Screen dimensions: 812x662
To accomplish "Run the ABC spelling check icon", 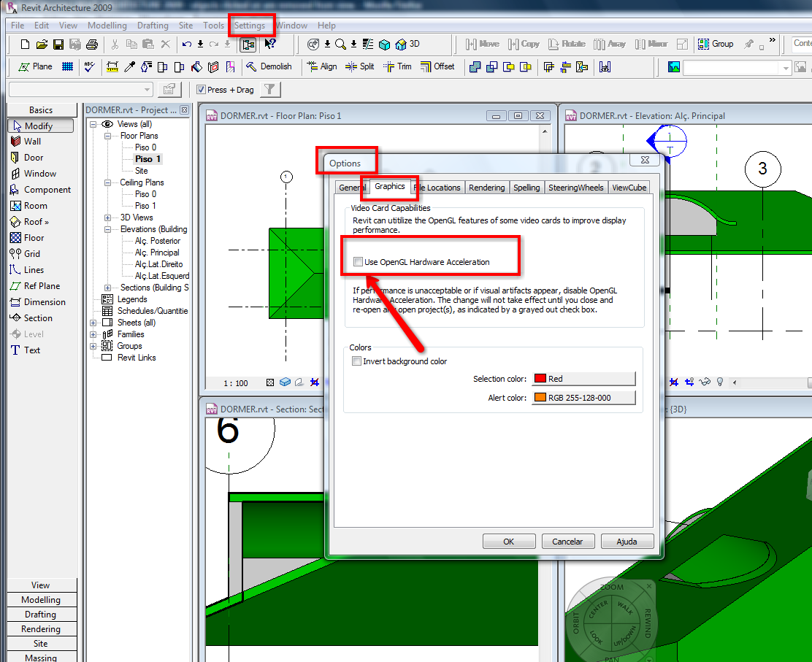I will [90, 66].
